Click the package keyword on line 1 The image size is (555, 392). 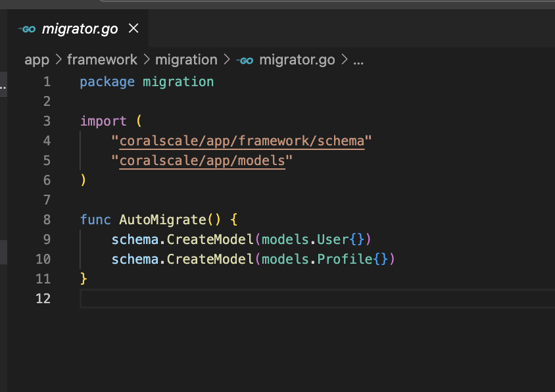click(x=107, y=82)
